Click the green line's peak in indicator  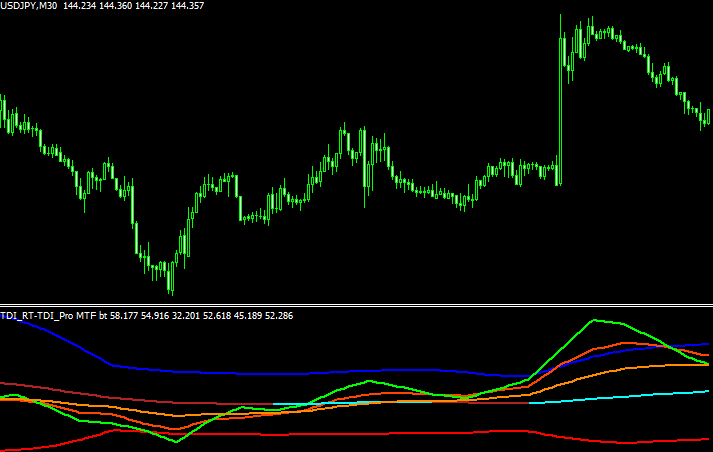tap(593, 320)
